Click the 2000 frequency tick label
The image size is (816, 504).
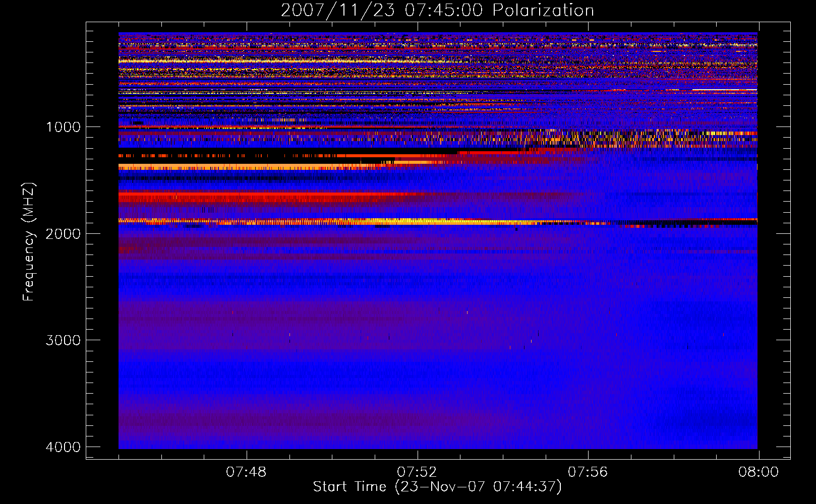coord(63,233)
